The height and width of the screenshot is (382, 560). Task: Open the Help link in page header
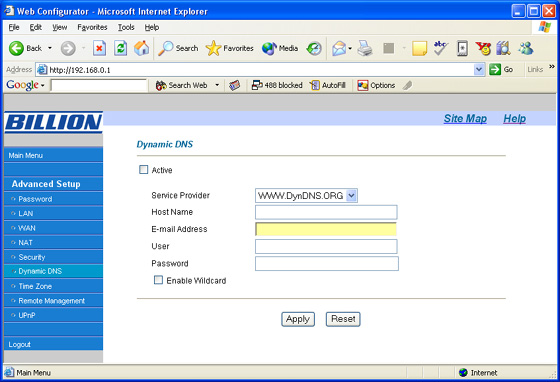click(514, 119)
